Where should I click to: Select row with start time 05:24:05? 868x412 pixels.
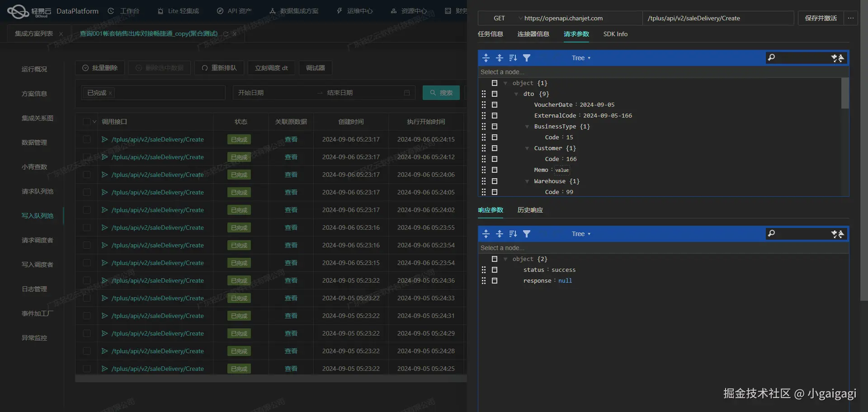pyautogui.click(x=87, y=192)
